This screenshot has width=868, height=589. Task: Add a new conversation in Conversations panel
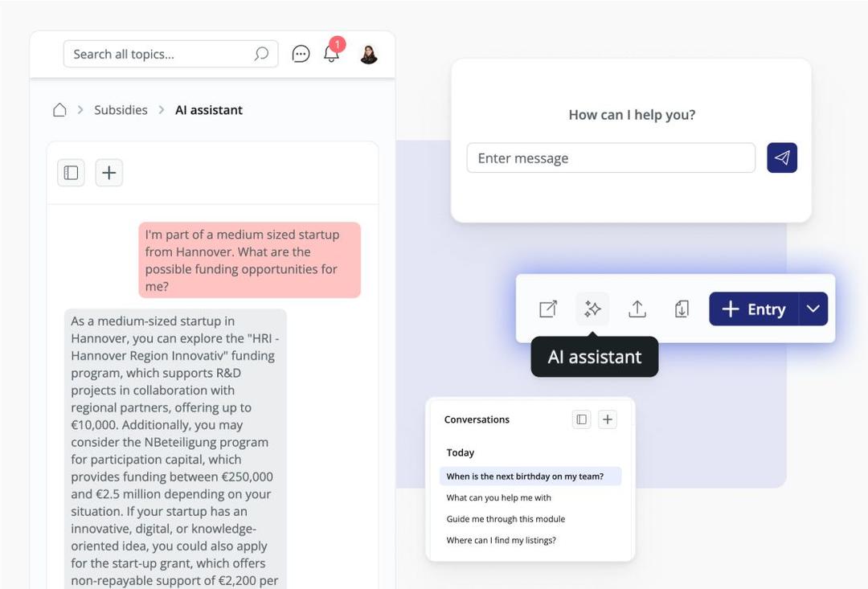point(608,419)
